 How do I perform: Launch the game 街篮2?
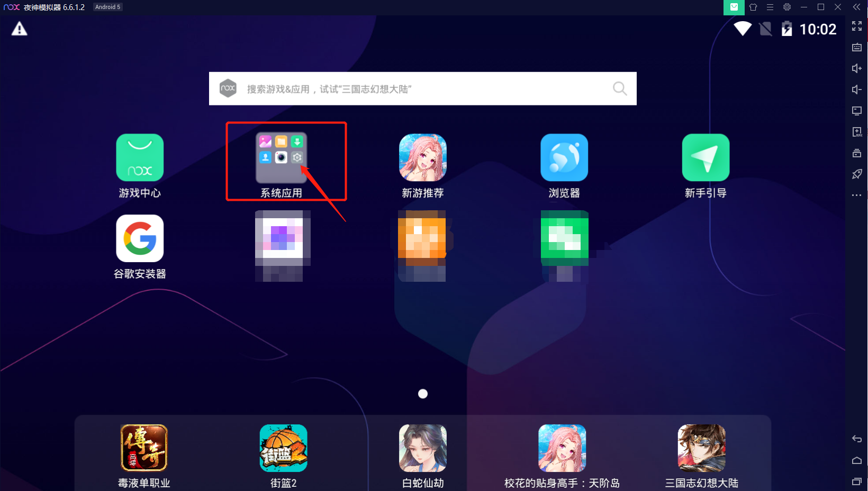click(x=283, y=448)
